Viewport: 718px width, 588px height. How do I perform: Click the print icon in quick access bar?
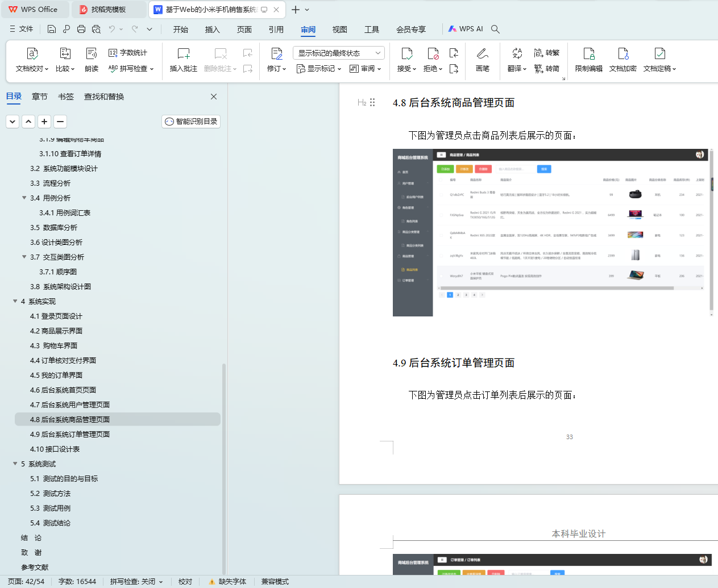pos(81,29)
